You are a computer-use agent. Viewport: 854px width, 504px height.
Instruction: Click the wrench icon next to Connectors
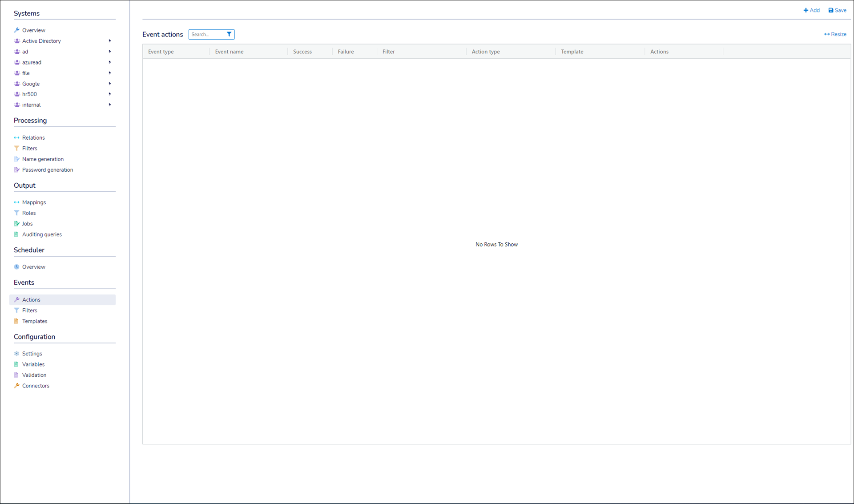point(16,386)
